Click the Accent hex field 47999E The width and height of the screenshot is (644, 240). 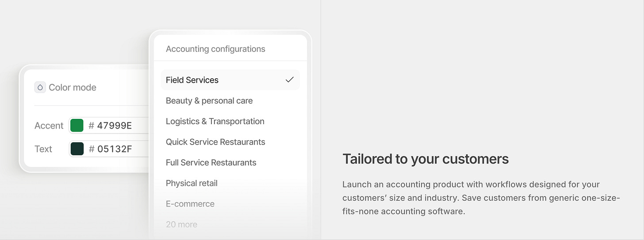[x=108, y=126]
